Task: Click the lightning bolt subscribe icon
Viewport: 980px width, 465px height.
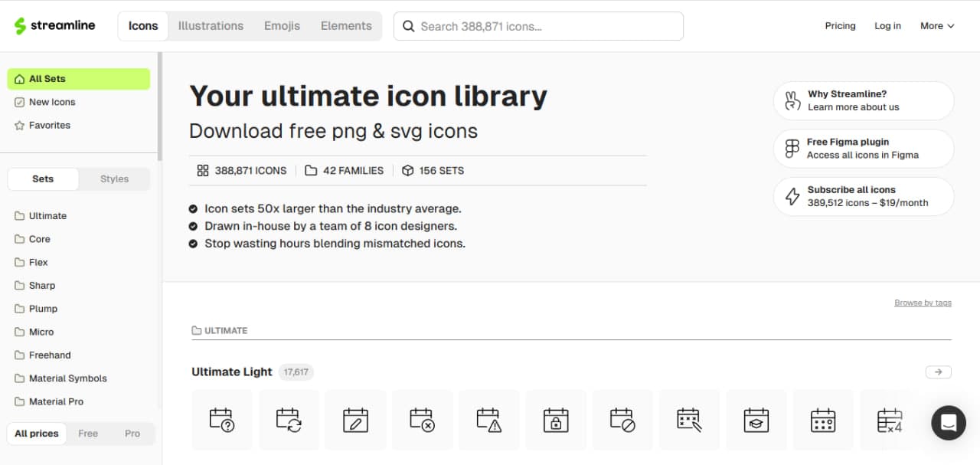Action: click(792, 196)
